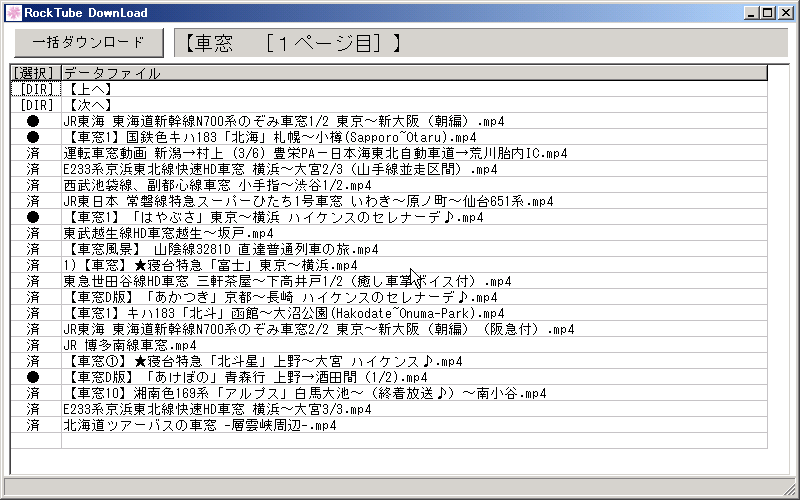Toggle the [DIR] cell of the 【上へ】 row
Screen dimensions: 800x500
coord(36,89)
